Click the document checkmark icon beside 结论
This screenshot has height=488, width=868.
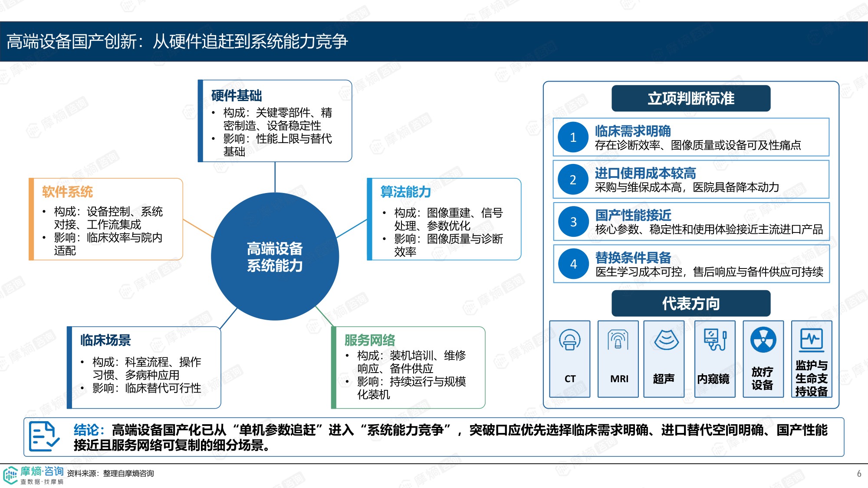click(x=44, y=436)
